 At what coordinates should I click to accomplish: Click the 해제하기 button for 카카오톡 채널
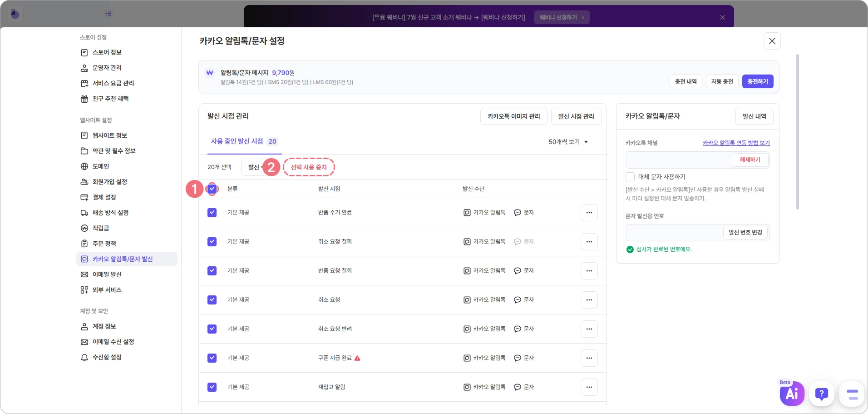point(750,160)
